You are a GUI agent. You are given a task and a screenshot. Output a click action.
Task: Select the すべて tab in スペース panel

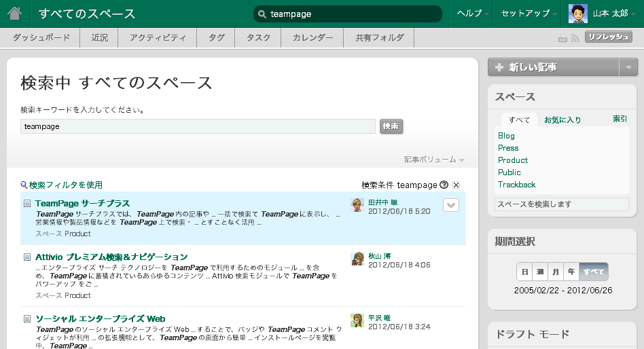point(519,120)
